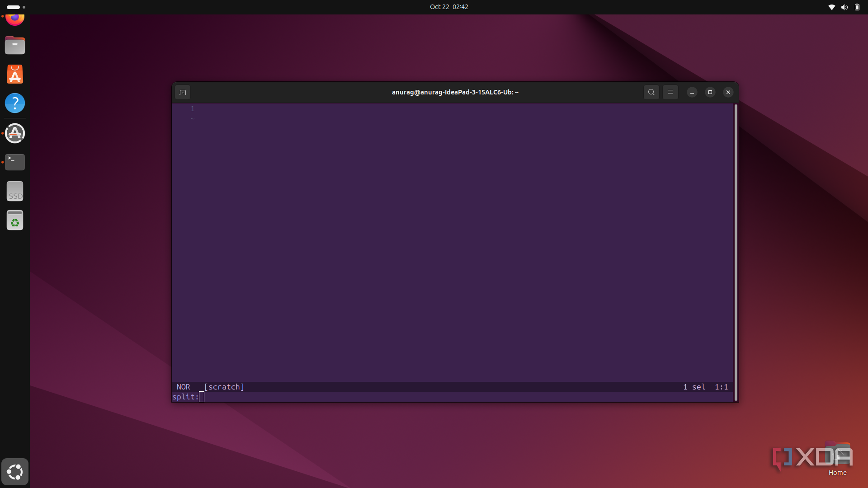
Task: Open a new terminal tab
Action: click(183, 92)
